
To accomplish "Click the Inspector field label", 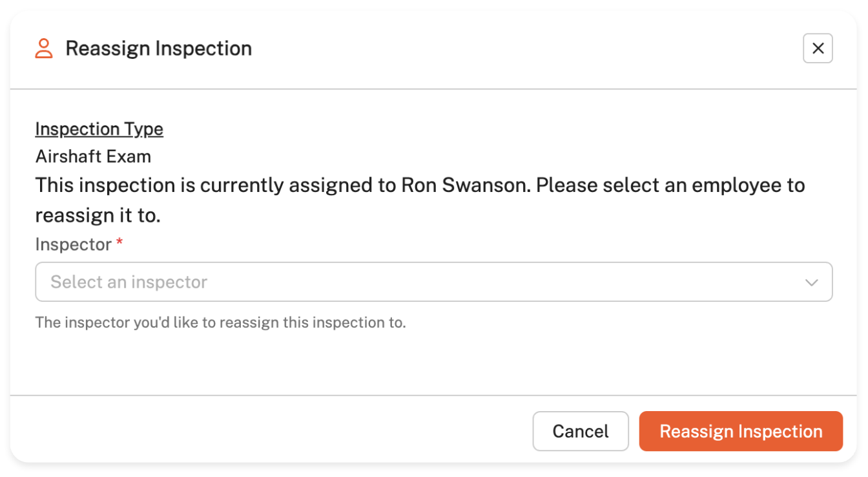I will (73, 244).
